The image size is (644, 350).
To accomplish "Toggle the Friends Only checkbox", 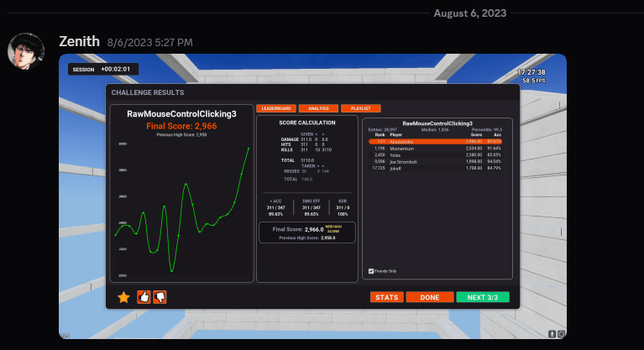I will [371, 271].
